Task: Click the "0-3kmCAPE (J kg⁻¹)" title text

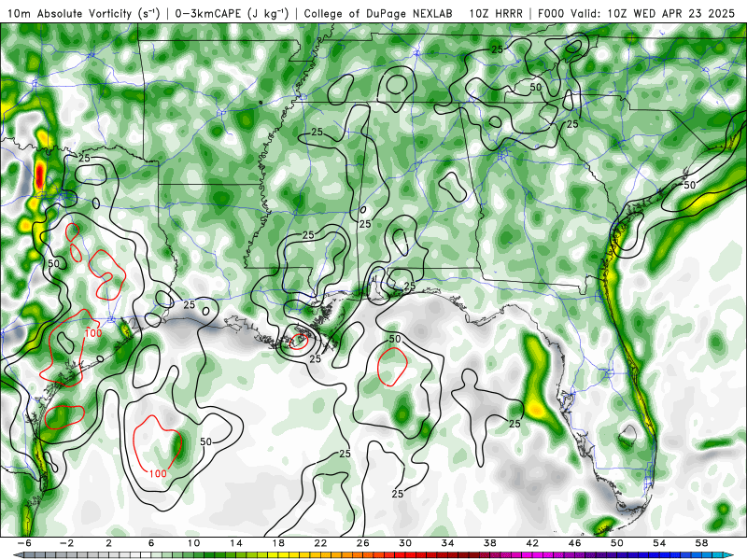Action: tap(232, 14)
